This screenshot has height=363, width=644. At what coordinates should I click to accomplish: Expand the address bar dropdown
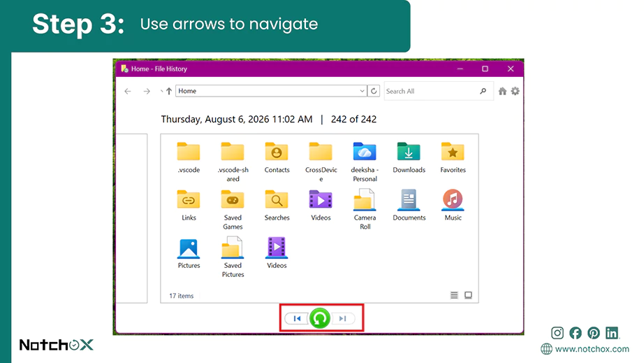tap(362, 91)
